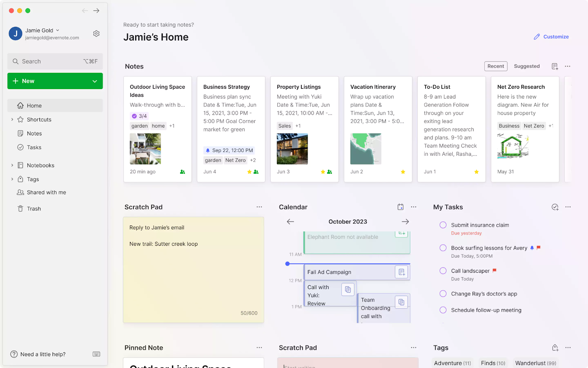Click the add tag icon in Tags section
The image size is (588, 368).
(x=555, y=347)
